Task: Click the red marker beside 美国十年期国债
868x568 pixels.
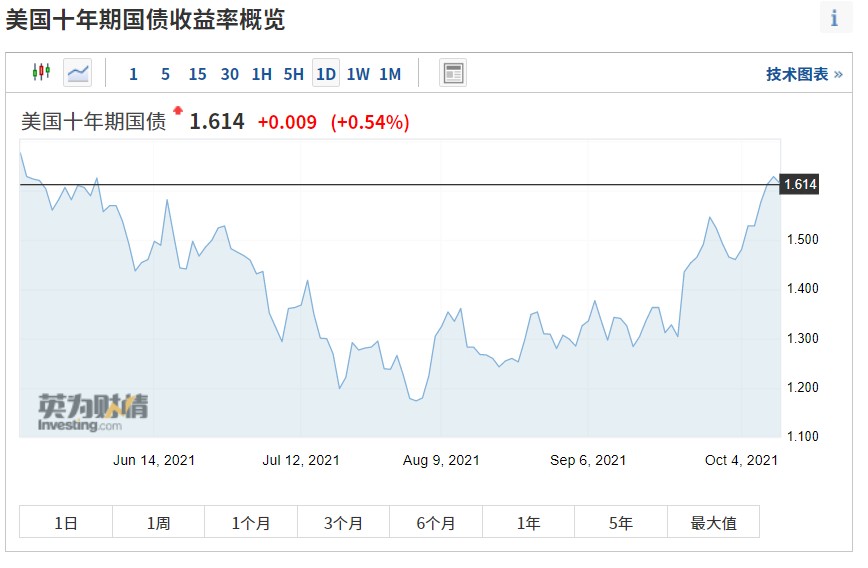Action: (x=178, y=110)
